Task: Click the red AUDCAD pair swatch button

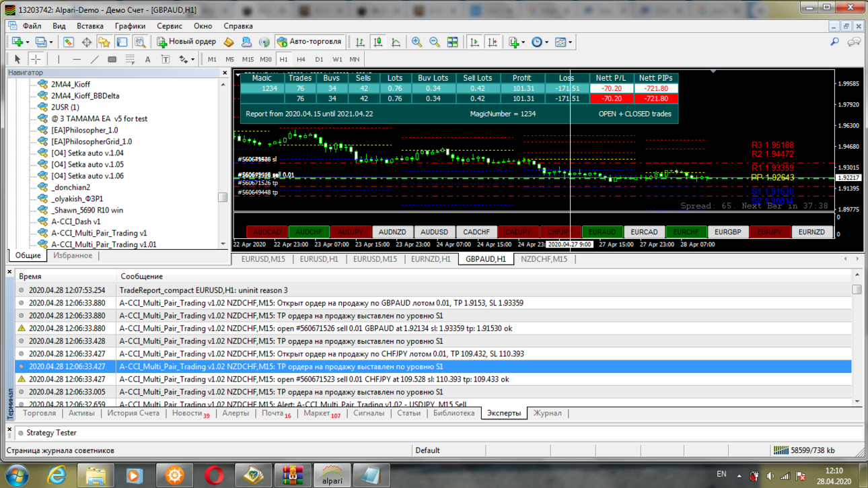Action: 267,232
